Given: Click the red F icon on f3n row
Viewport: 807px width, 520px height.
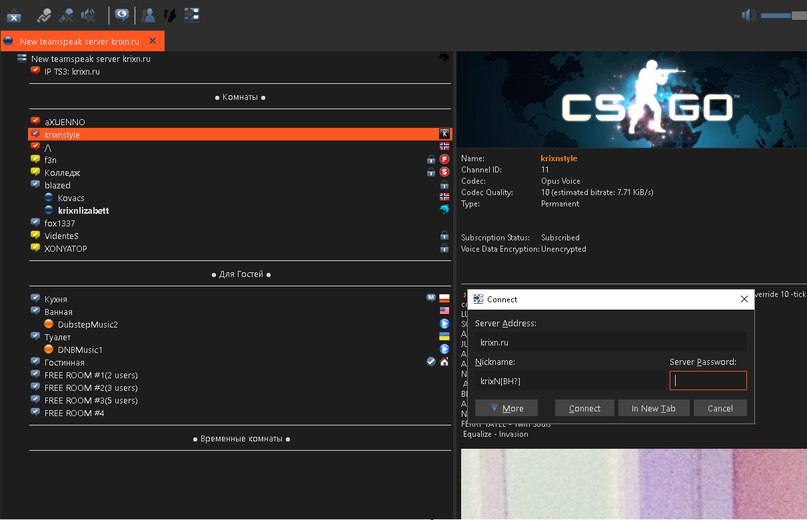Looking at the screenshot, I should 445,159.
